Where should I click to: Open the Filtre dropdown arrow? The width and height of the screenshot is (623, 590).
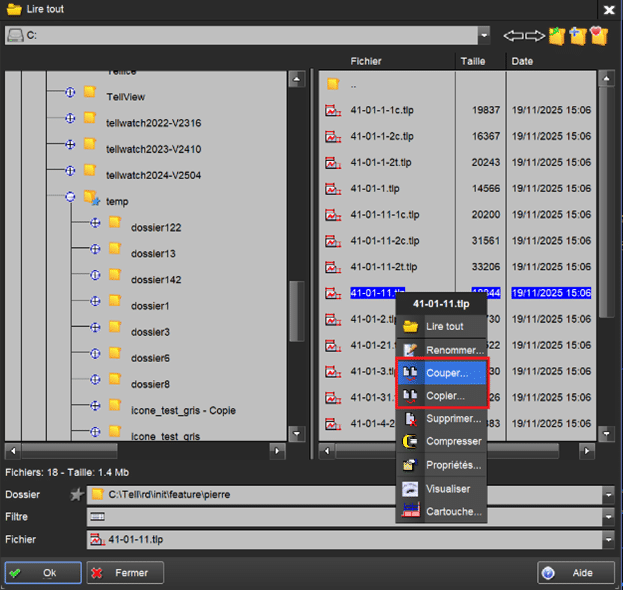[608, 517]
